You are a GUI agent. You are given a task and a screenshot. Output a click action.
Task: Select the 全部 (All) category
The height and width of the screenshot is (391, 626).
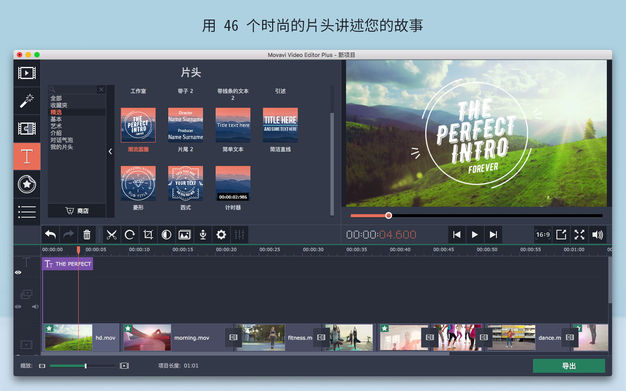coord(56,98)
